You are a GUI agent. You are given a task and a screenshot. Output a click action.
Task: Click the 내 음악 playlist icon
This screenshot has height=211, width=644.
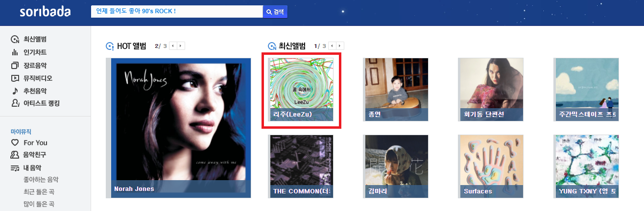pyautogui.click(x=15, y=168)
